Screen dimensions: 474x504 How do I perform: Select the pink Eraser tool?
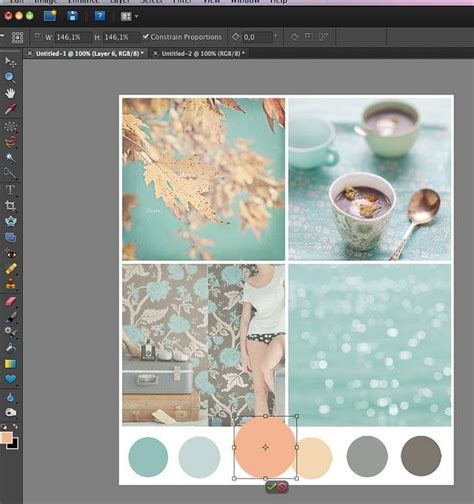tap(10, 302)
